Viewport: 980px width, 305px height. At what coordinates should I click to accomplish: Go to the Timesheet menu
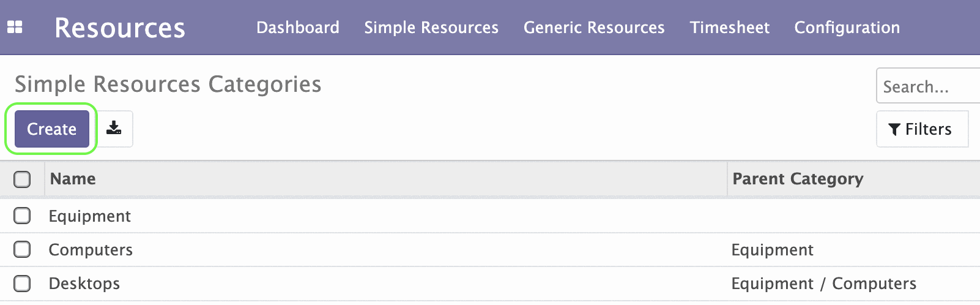(729, 28)
